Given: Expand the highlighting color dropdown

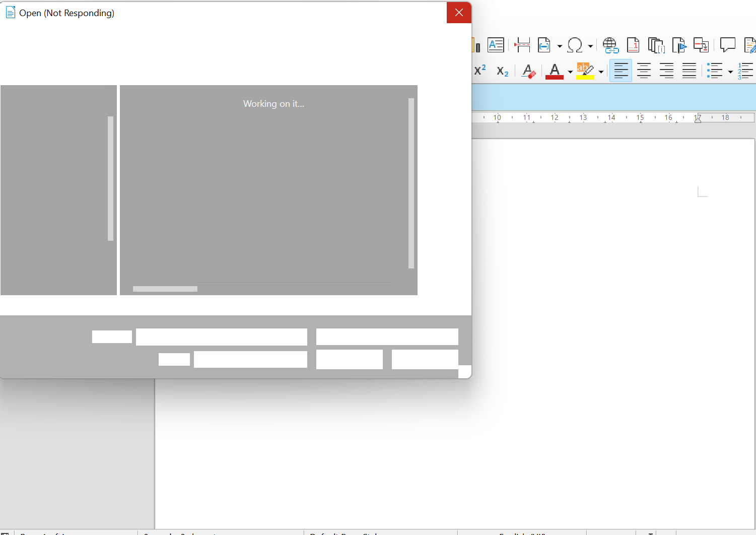Looking at the screenshot, I should 601,72.
